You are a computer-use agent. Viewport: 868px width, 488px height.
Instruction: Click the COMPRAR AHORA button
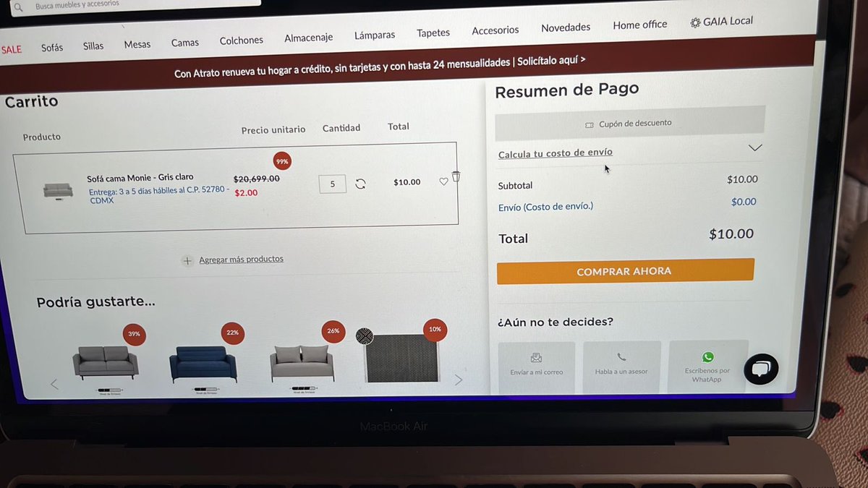point(625,271)
